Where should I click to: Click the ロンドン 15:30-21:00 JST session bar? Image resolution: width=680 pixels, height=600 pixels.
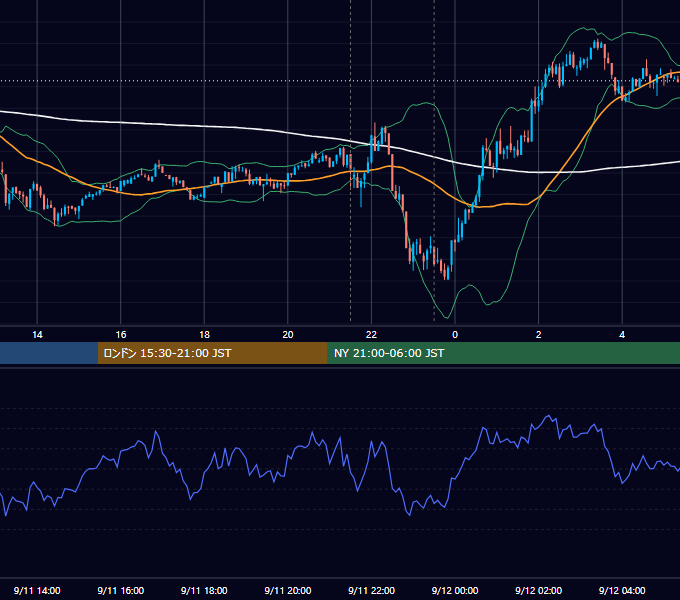click(212, 353)
